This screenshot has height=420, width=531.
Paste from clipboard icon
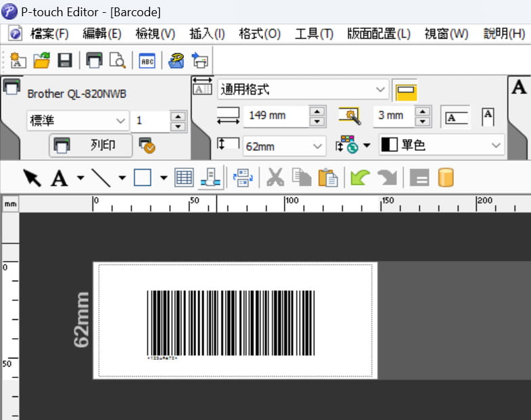[x=328, y=177]
